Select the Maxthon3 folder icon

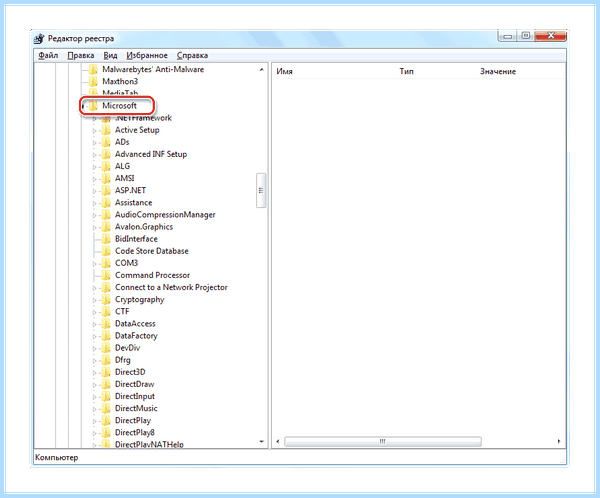pyautogui.click(x=93, y=81)
